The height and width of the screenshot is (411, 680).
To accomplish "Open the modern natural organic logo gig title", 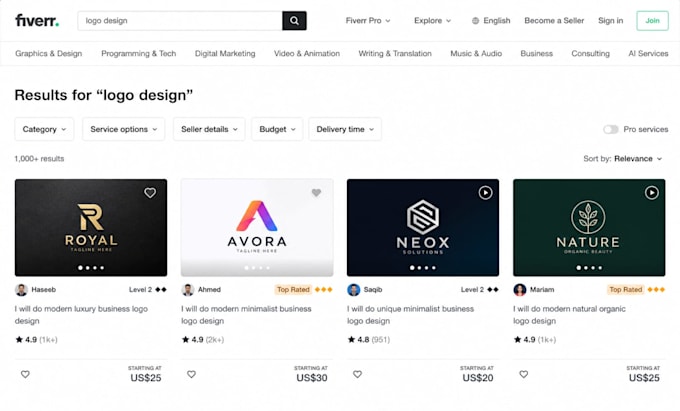I will pos(569,315).
